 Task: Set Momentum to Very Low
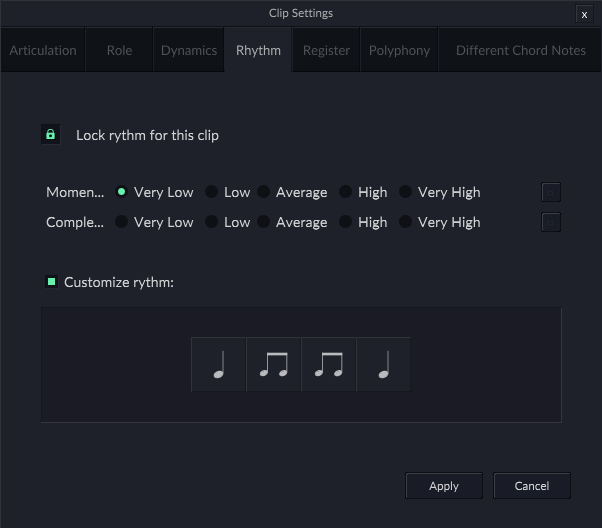pyautogui.click(x=122, y=192)
